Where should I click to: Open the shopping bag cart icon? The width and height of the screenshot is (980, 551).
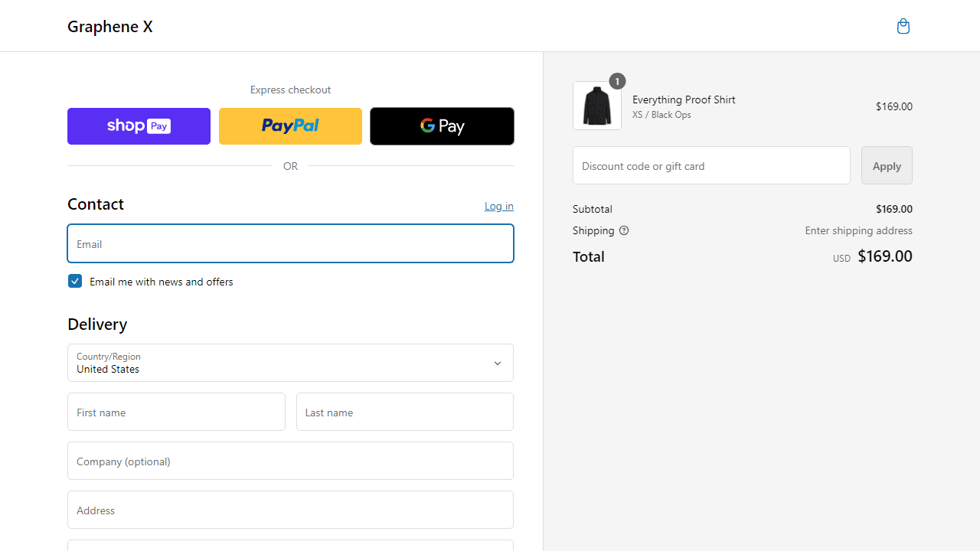coord(903,26)
